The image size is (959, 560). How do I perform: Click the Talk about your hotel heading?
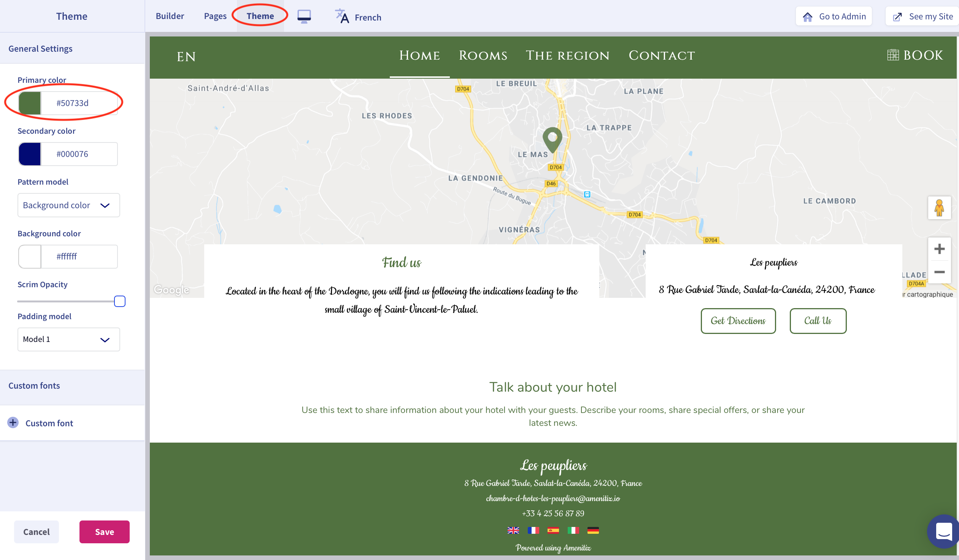coord(553,387)
